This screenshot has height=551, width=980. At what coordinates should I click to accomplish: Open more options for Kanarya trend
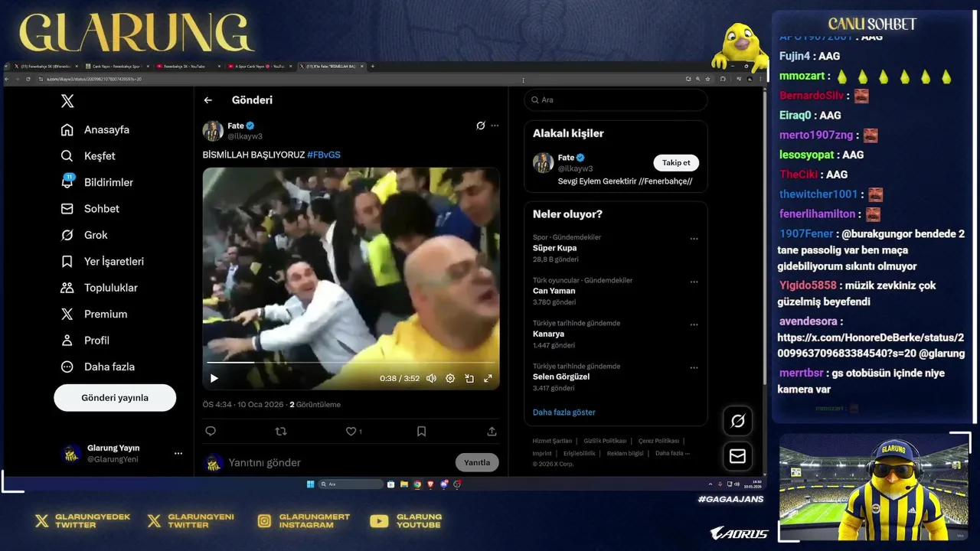click(x=694, y=324)
